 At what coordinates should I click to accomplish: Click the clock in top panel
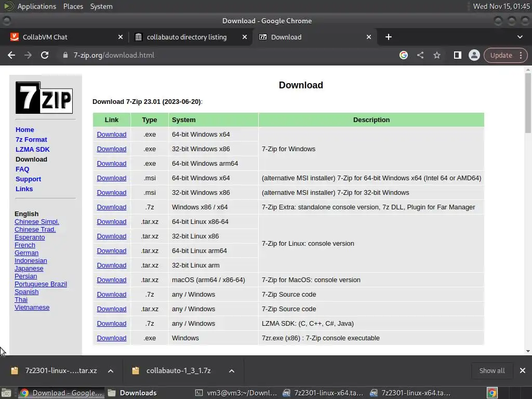click(501, 6)
